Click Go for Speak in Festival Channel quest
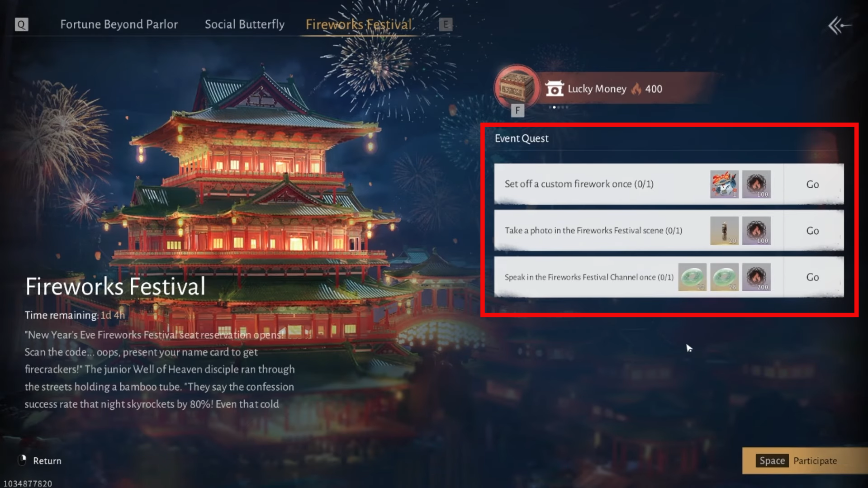868x488 pixels. (813, 277)
